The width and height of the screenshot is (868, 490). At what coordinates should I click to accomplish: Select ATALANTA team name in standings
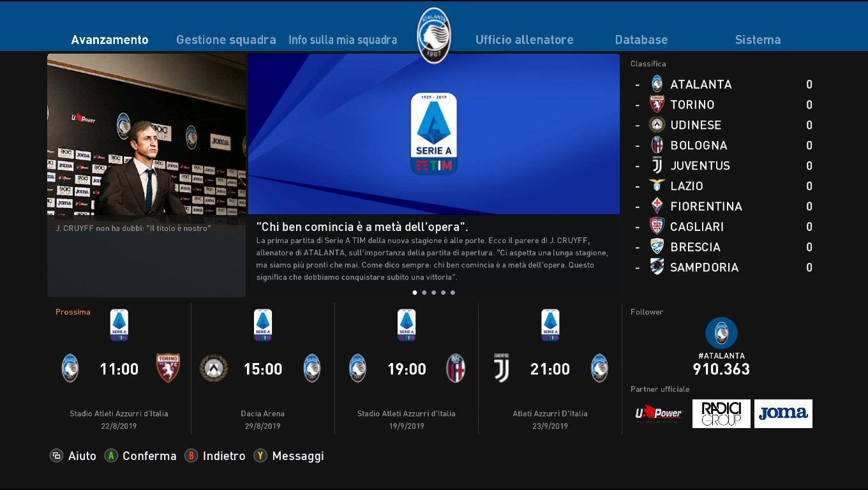point(701,84)
